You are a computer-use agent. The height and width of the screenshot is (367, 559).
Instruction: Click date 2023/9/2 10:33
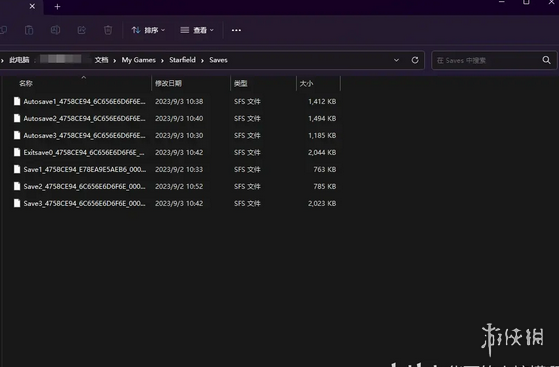click(x=179, y=169)
